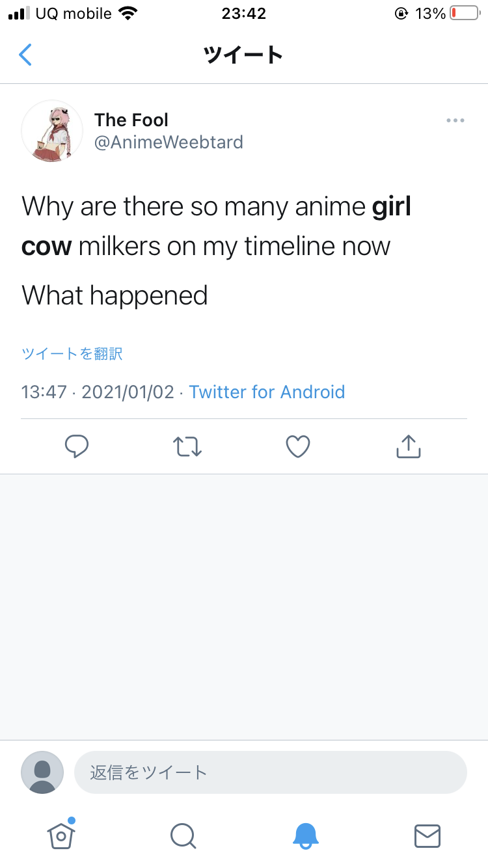Tap the @AnimeWeebtard username

169,142
